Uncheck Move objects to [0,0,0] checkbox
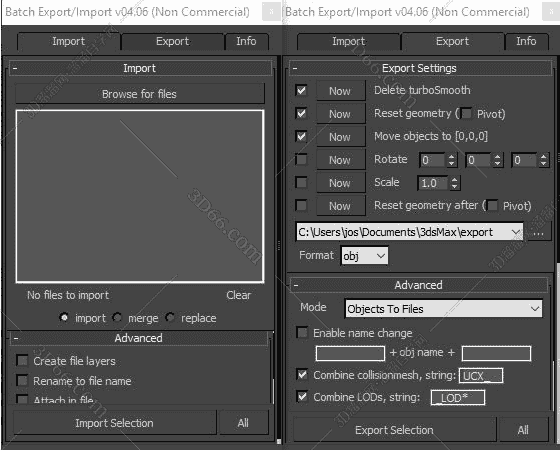This screenshot has height=450, width=560. point(301,136)
